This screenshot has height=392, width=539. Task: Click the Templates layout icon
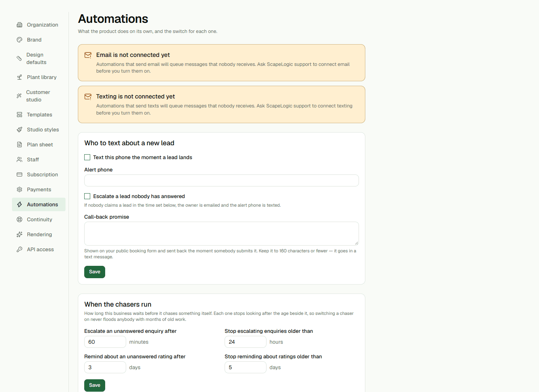coord(19,115)
